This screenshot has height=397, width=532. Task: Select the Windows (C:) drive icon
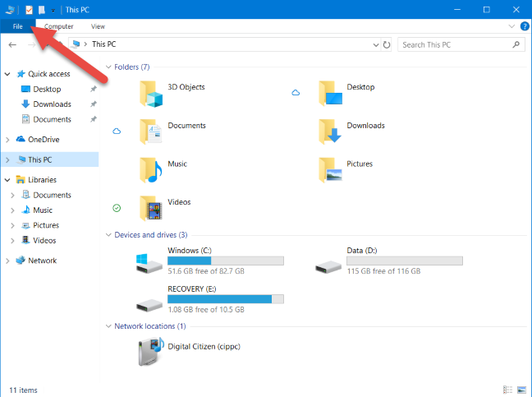[x=149, y=264]
